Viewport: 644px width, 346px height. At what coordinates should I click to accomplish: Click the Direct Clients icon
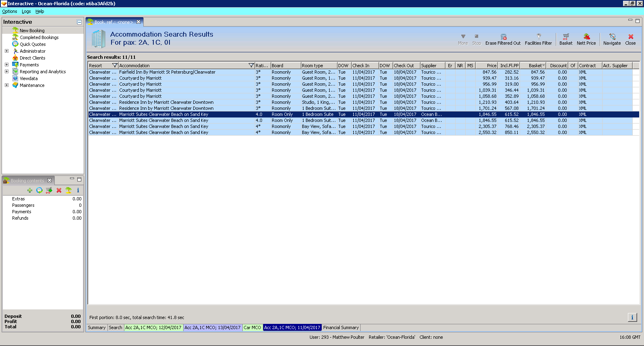click(15, 58)
